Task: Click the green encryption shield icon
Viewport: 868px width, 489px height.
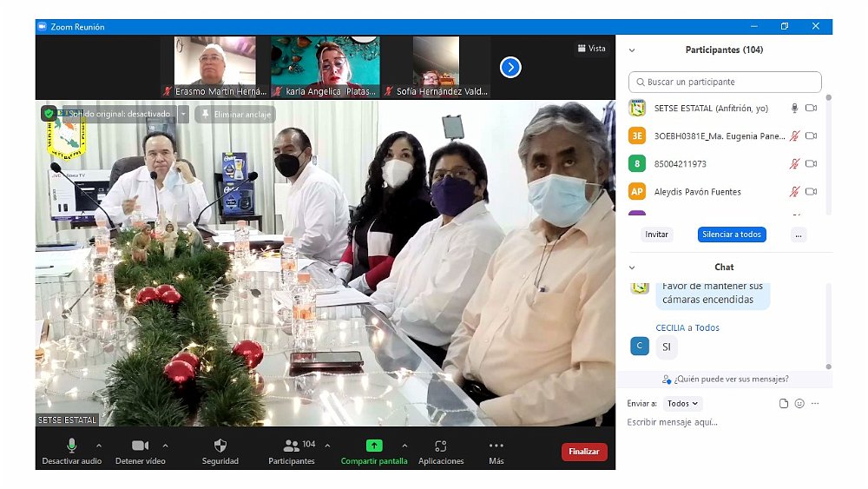Action: [49, 114]
